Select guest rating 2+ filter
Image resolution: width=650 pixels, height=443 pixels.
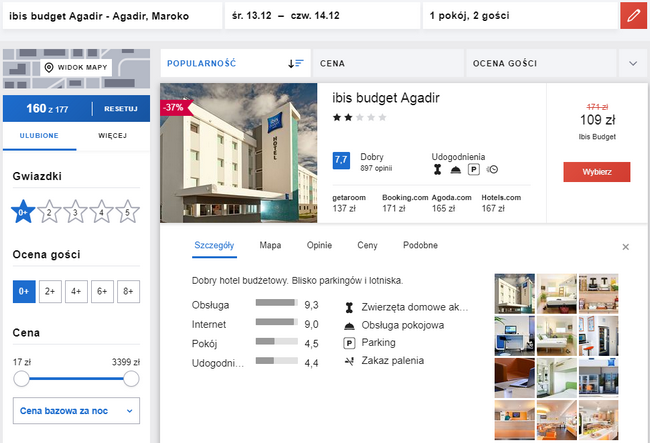(50, 291)
